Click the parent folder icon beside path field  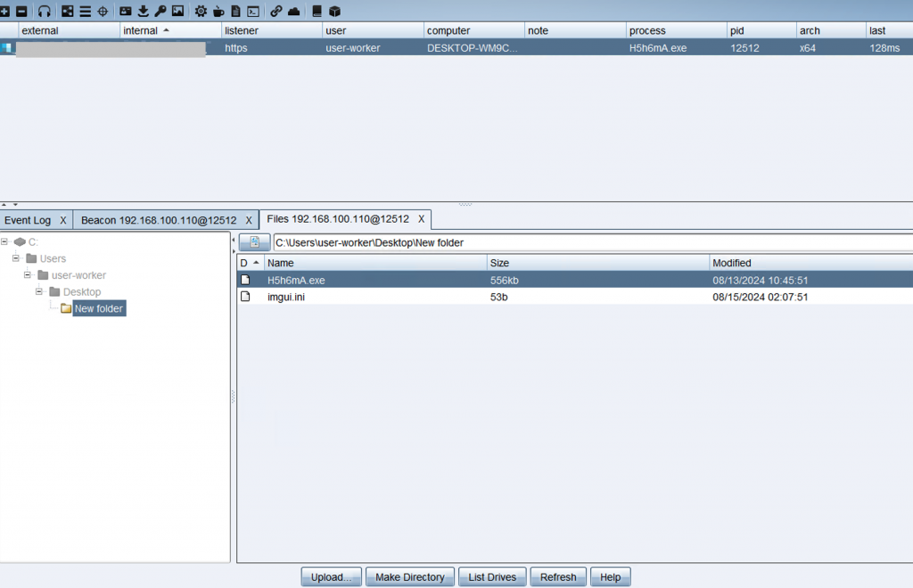click(254, 242)
